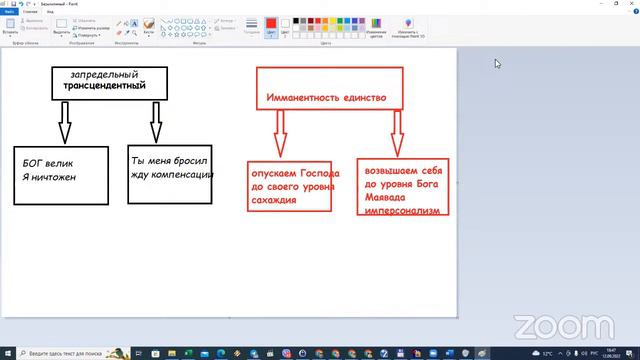This screenshot has width=640, height=360.
Task: Open the Paint Help icon
Action: (636, 11)
